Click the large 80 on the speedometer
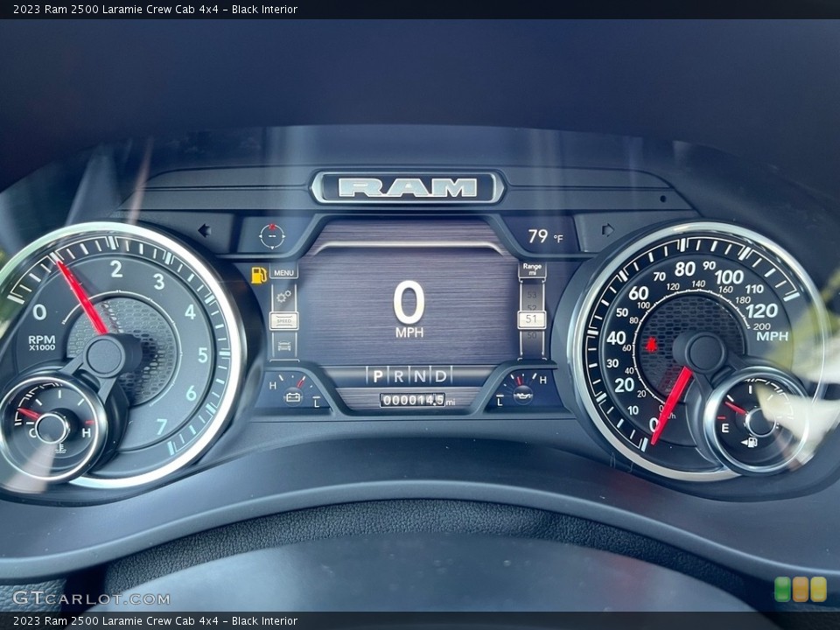This screenshot has height=630, width=840. coord(684,269)
